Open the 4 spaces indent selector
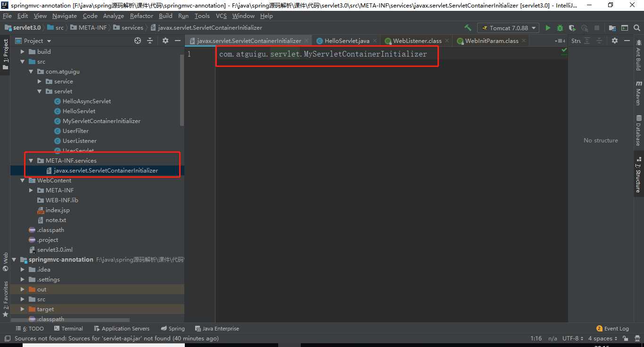 click(603, 339)
